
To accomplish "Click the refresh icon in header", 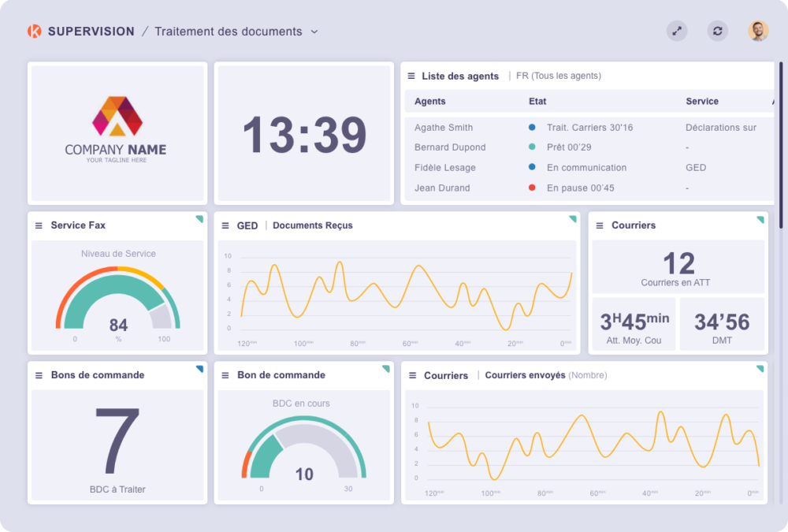I will (718, 32).
